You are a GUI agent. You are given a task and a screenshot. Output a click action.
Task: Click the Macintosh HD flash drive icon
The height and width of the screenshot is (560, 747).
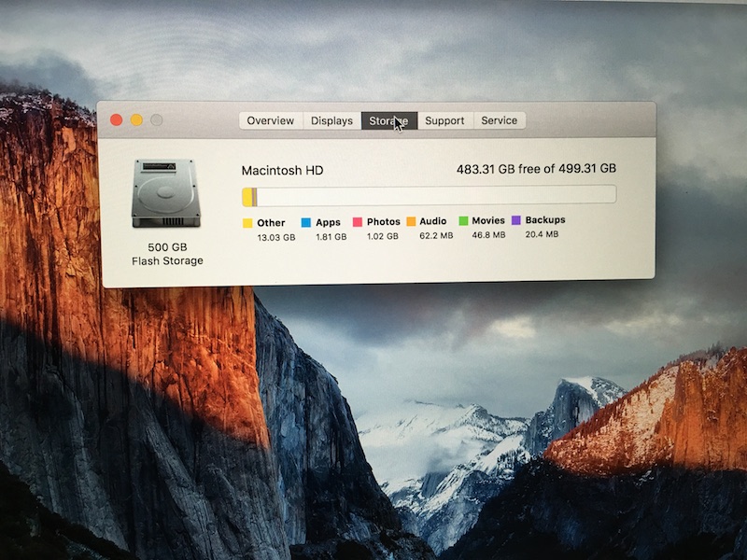[x=166, y=193]
